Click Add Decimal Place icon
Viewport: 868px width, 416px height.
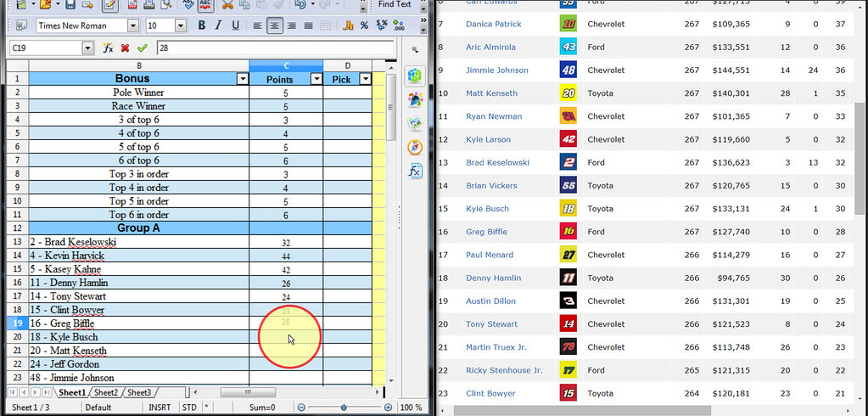point(399,25)
